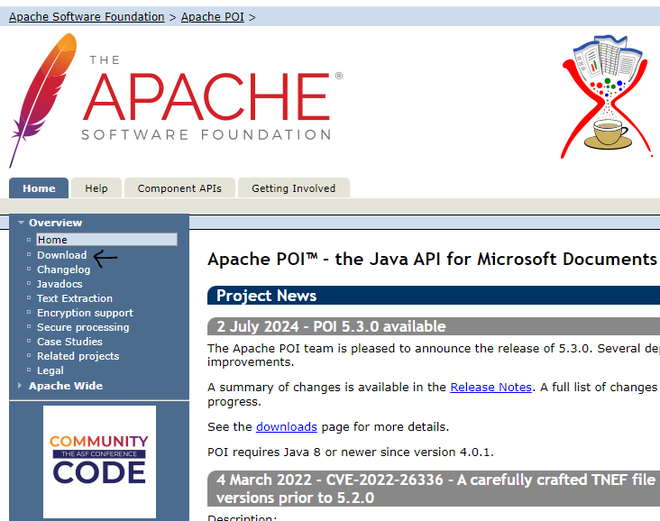
Task: Open the Javadocs sidebar link
Action: click(x=60, y=284)
